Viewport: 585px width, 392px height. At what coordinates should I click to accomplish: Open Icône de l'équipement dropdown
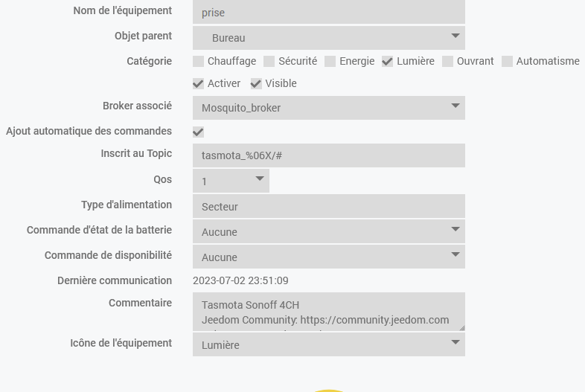328,344
